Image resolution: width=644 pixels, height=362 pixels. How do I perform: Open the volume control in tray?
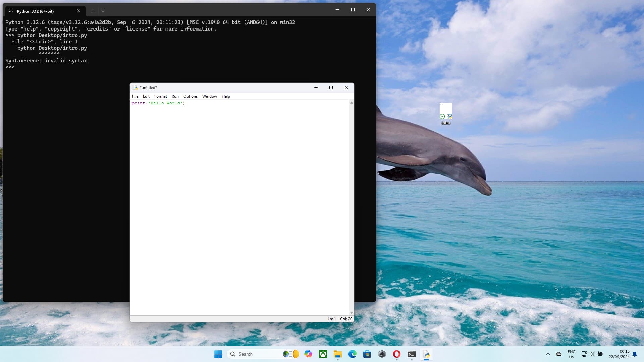point(592,354)
